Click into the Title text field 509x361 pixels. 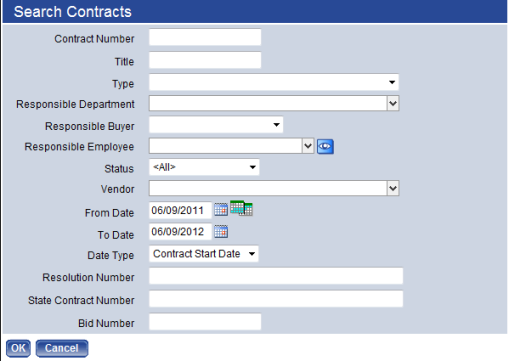click(205, 60)
